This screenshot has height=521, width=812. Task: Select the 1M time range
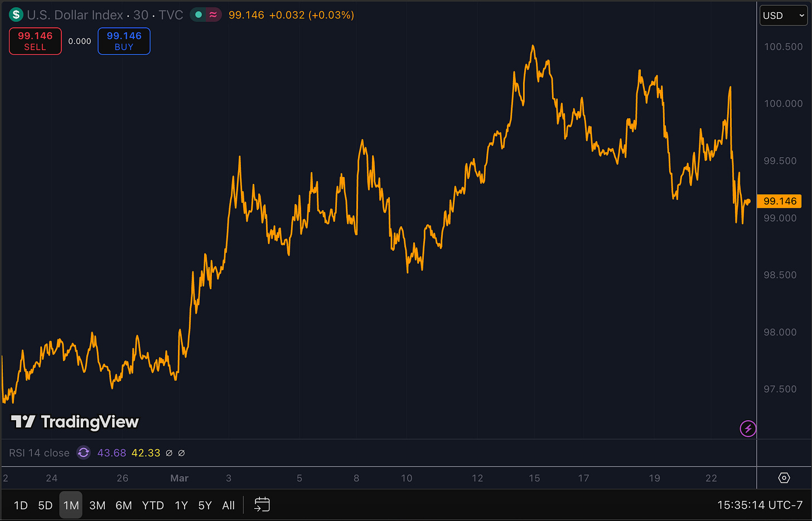point(71,505)
